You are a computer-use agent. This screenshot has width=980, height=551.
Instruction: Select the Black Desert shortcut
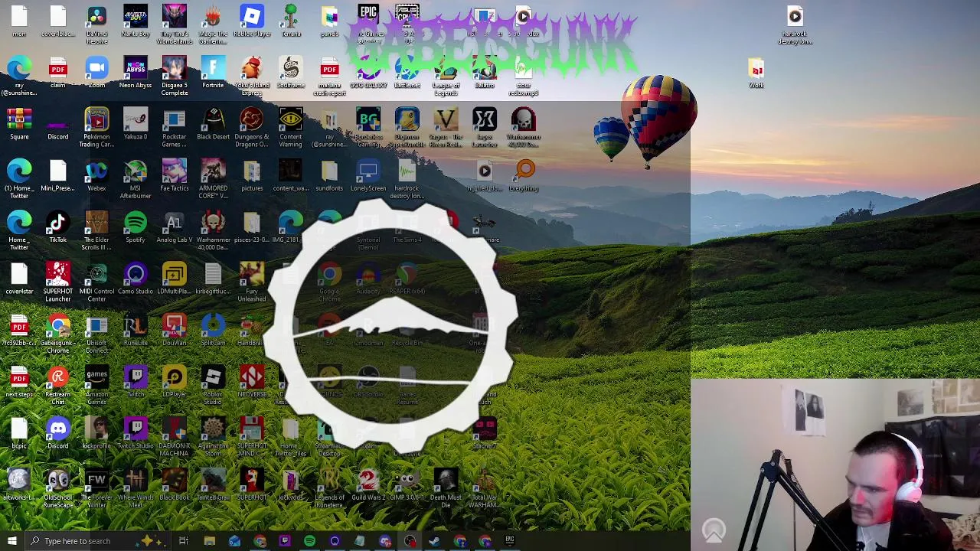tap(213, 124)
